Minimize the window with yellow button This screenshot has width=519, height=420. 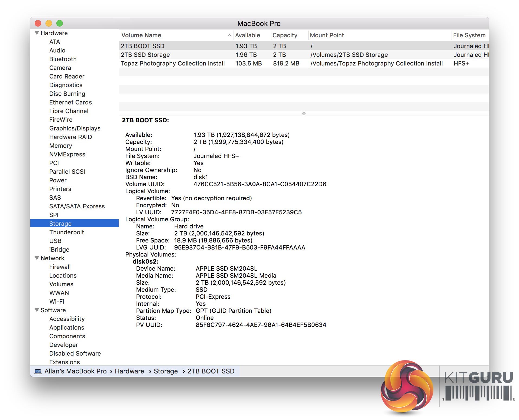point(49,24)
